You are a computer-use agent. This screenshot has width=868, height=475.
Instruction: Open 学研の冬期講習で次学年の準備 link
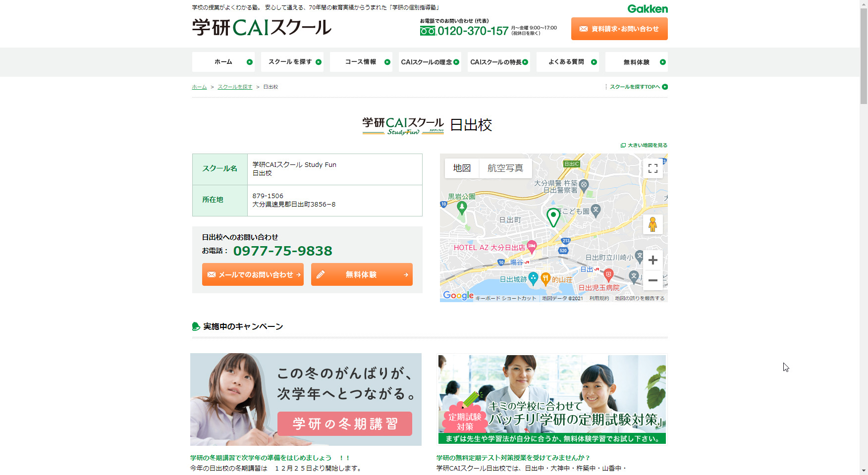click(x=270, y=458)
